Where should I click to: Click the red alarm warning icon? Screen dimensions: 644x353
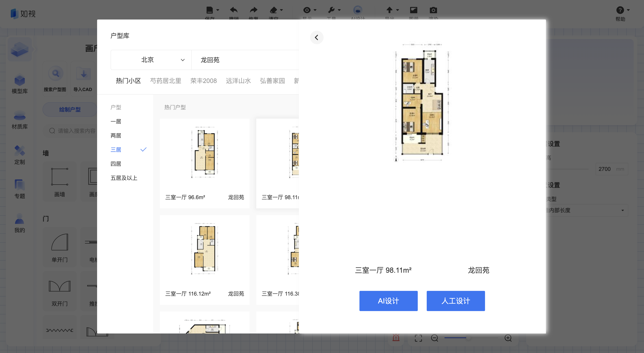396,338
